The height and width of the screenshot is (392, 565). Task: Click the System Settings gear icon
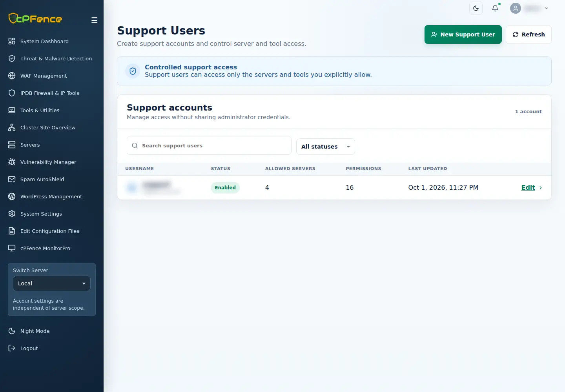point(12,214)
